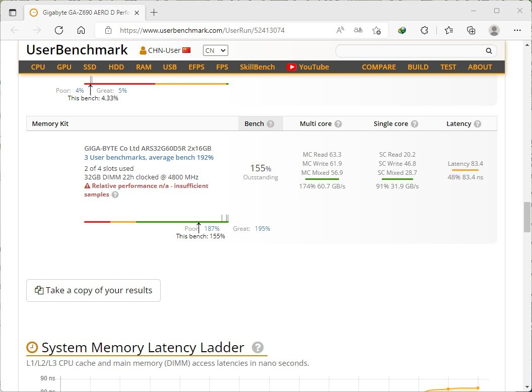The width and height of the screenshot is (532, 392).
Task: Open the HDD menu item
Action: (x=116, y=67)
